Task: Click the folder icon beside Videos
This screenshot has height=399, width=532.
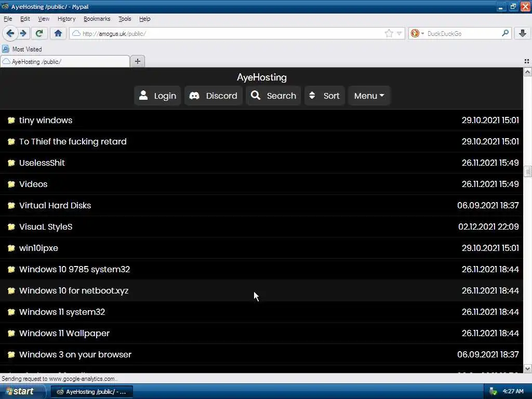Action: (11, 184)
